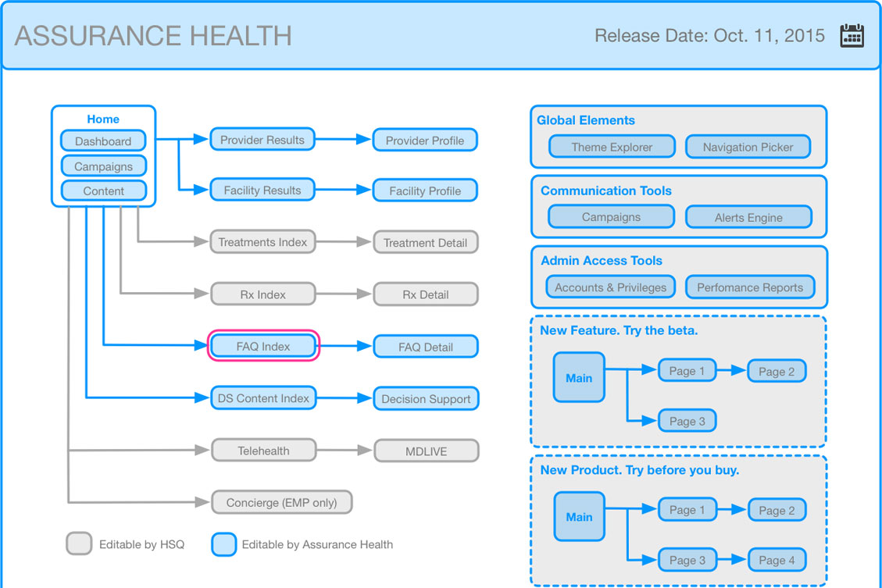Select the Provider Results node
This screenshot has height=588, width=882.
(262, 140)
